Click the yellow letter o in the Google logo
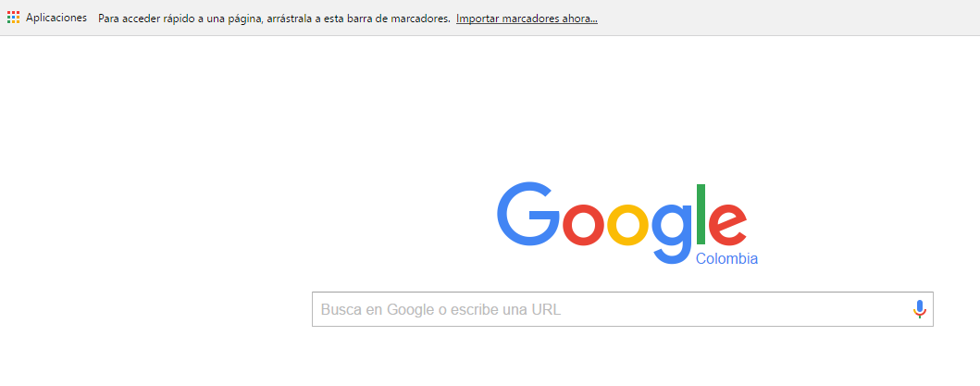980x386 pixels. (x=627, y=225)
